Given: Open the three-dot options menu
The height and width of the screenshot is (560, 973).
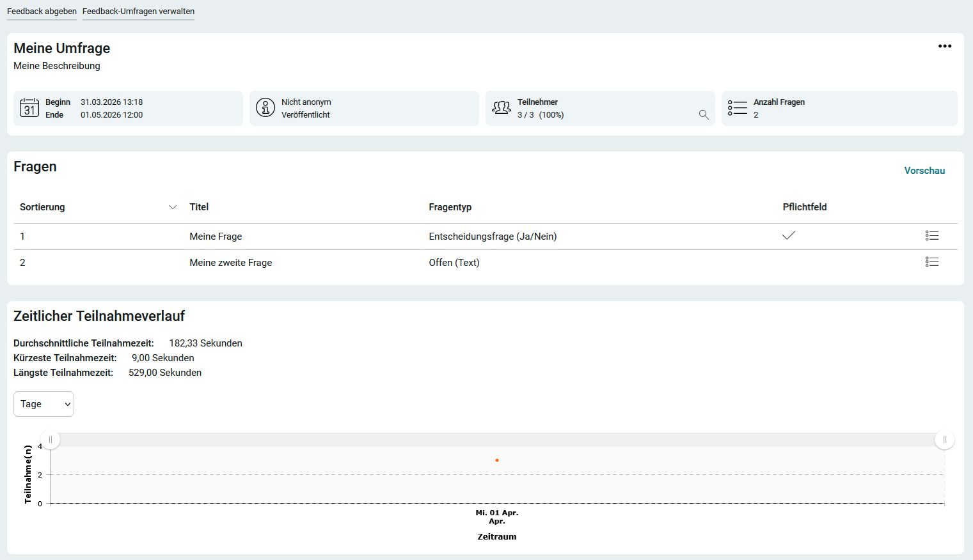Looking at the screenshot, I should tap(944, 46).
